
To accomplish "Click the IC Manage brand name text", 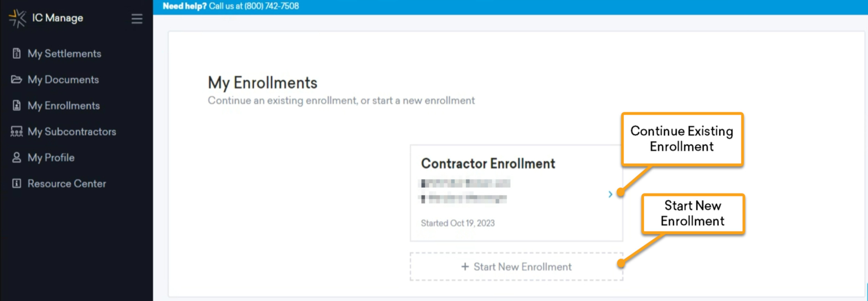I will pyautogui.click(x=58, y=18).
